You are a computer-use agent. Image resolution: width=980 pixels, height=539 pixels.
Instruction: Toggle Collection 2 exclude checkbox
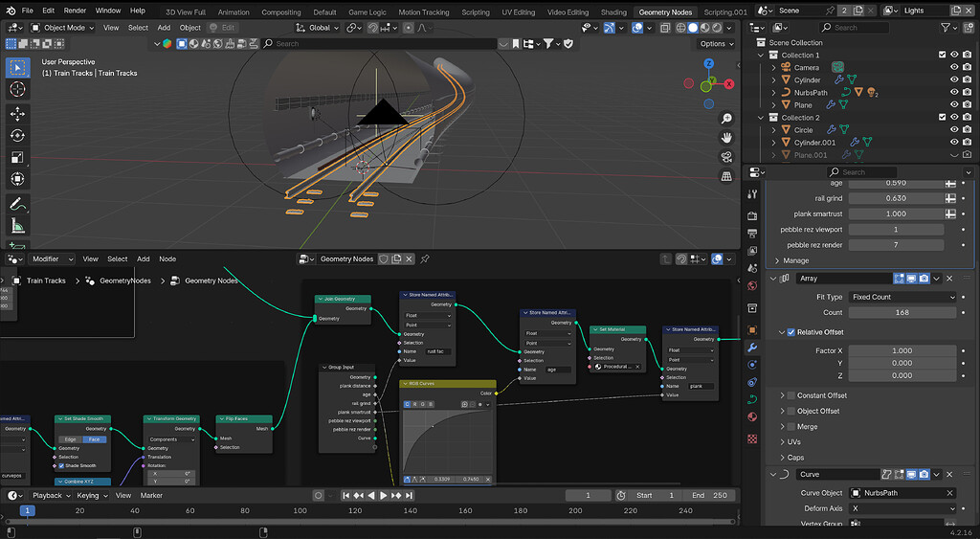(x=943, y=118)
